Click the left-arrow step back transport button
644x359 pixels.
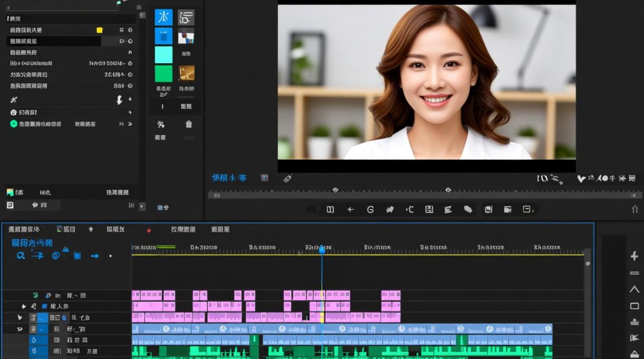350,209
